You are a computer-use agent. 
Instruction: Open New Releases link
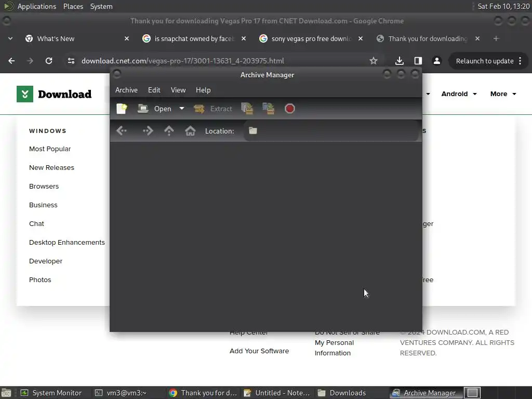[x=51, y=168]
